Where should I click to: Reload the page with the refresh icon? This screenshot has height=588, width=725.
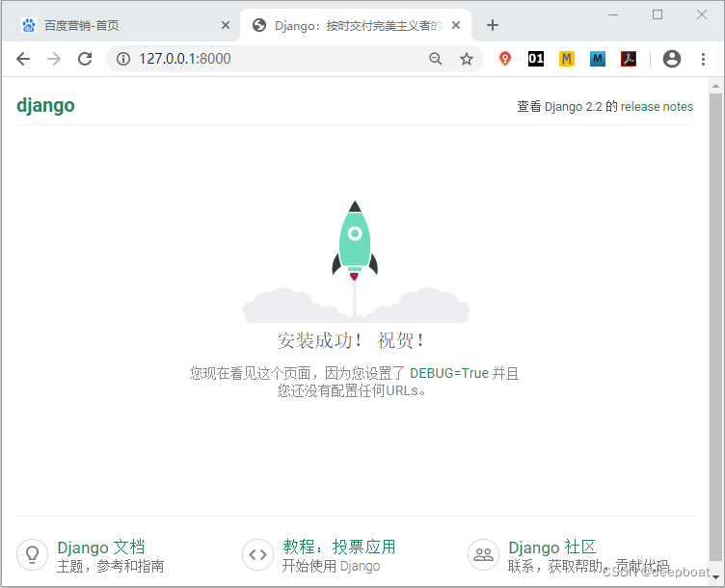point(85,59)
